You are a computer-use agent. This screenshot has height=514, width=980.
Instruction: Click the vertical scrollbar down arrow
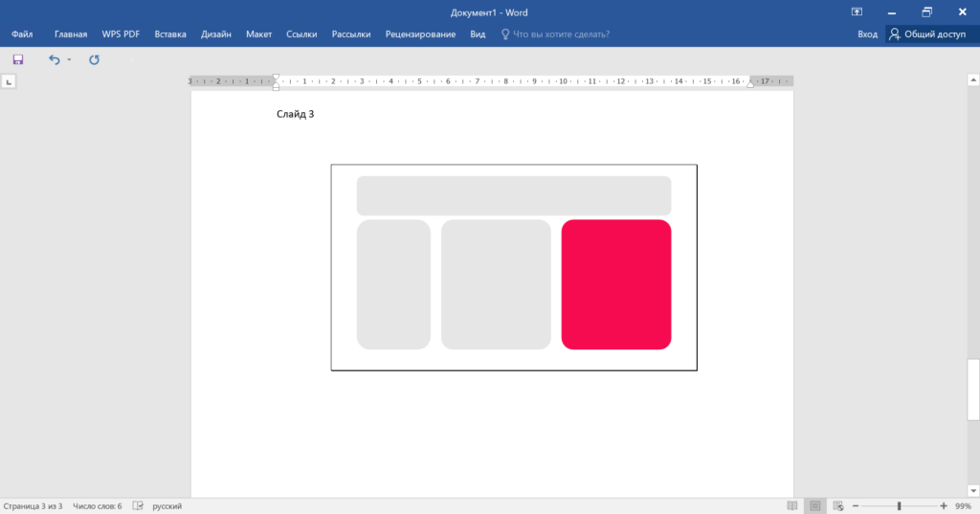[x=973, y=491]
